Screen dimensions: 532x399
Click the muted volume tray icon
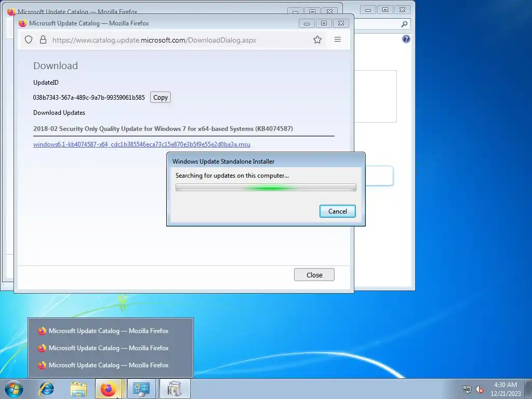480,390
